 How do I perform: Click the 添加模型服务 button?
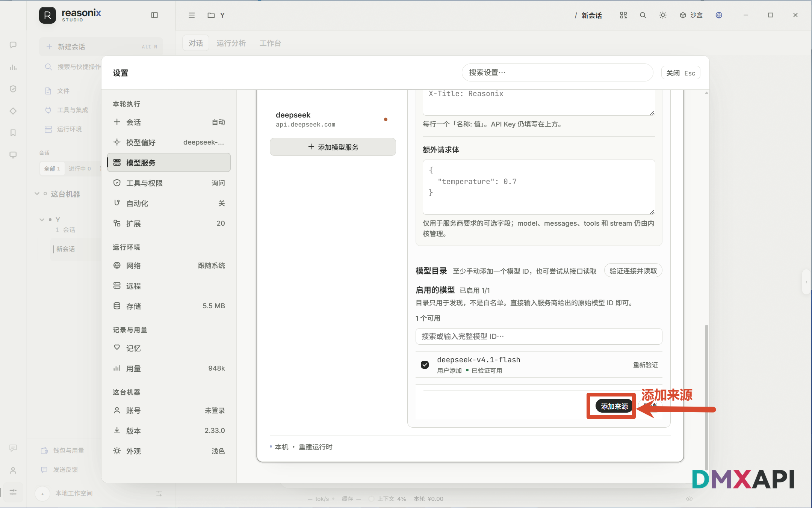tap(333, 147)
